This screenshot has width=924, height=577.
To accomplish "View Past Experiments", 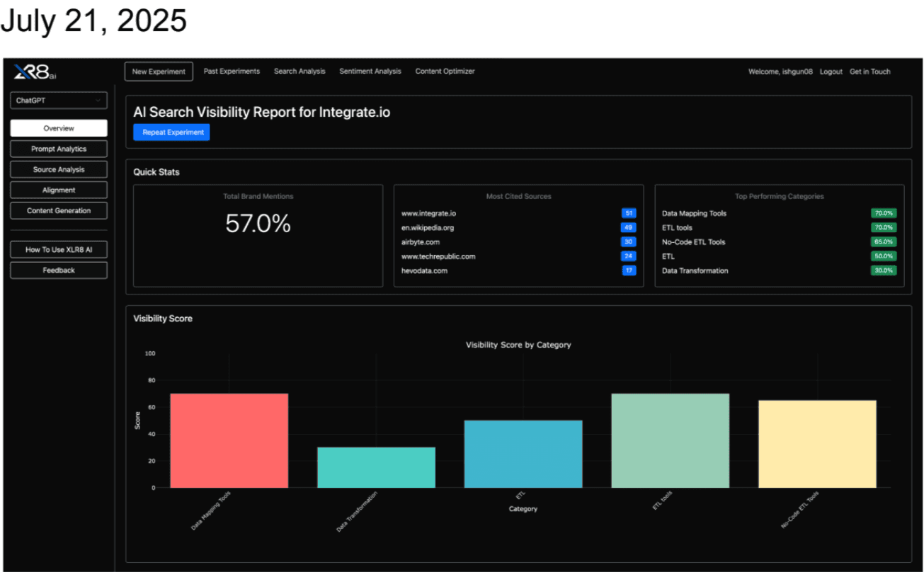I will pyautogui.click(x=232, y=72).
